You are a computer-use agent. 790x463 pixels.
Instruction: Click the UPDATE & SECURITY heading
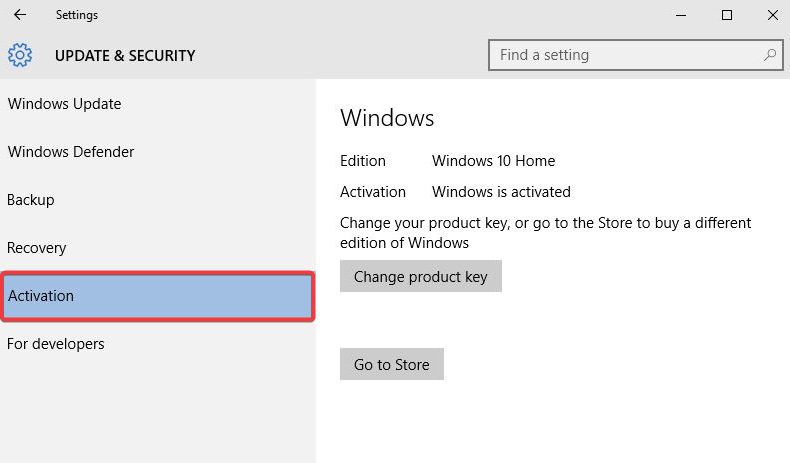[125, 55]
